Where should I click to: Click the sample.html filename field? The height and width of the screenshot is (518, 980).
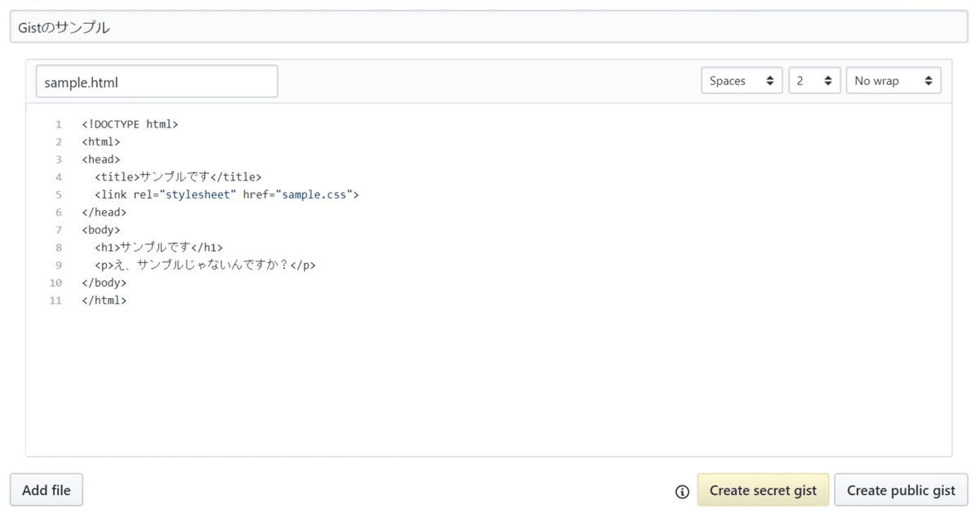pos(157,82)
